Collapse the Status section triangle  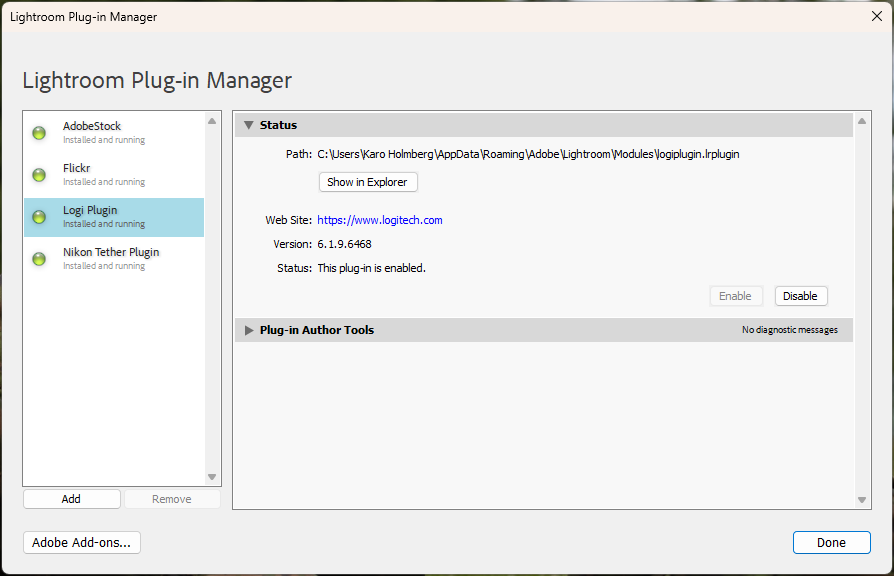coord(249,125)
